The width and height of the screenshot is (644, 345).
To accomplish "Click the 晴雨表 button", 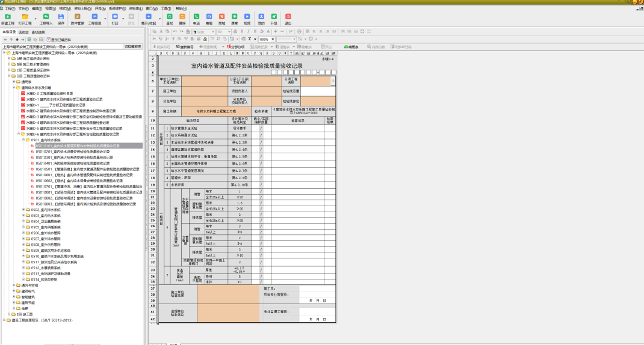I will click(x=351, y=47).
